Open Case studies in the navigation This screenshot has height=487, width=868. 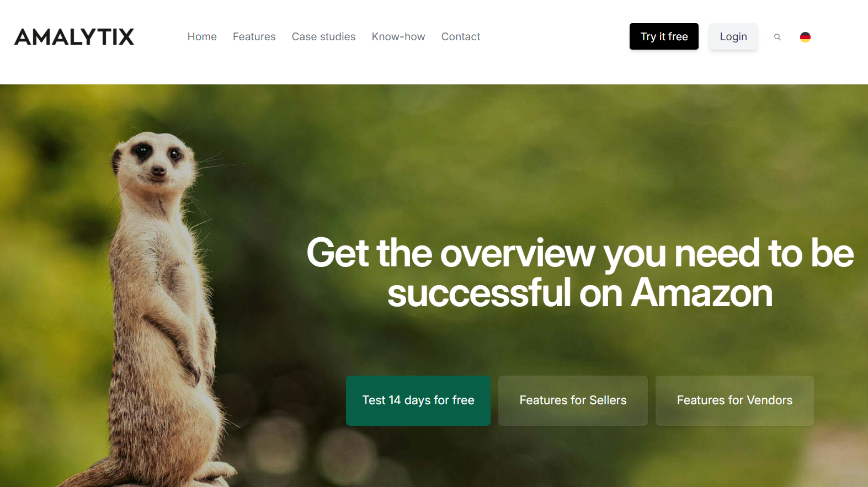point(323,36)
